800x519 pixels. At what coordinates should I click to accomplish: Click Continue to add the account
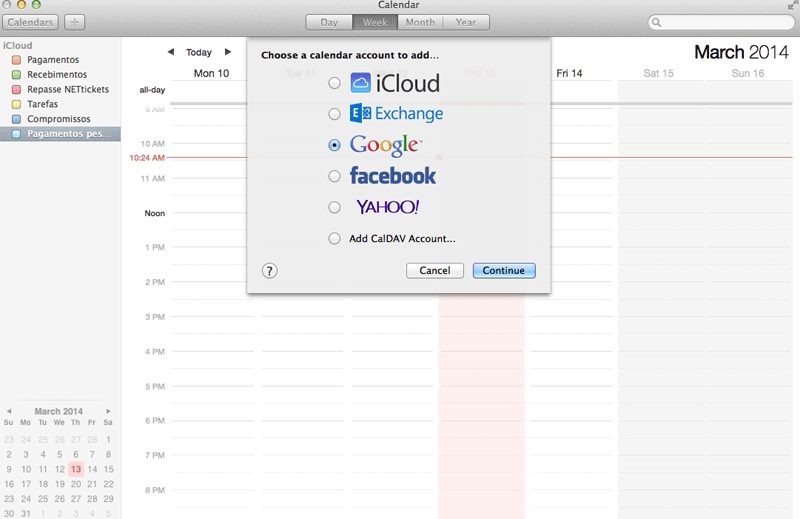(504, 270)
